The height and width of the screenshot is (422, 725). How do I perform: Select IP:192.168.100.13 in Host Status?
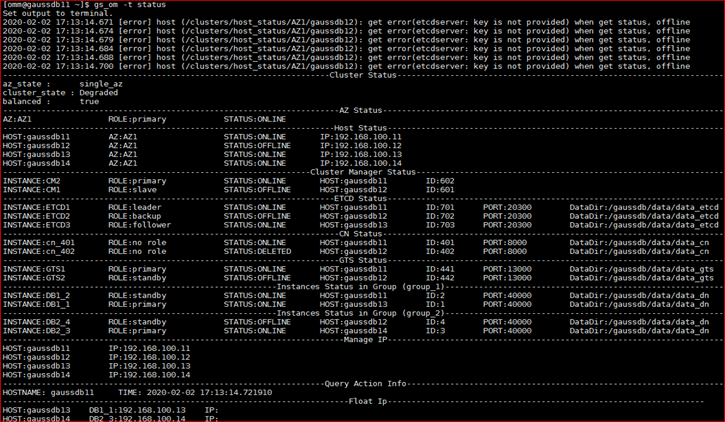pos(361,154)
